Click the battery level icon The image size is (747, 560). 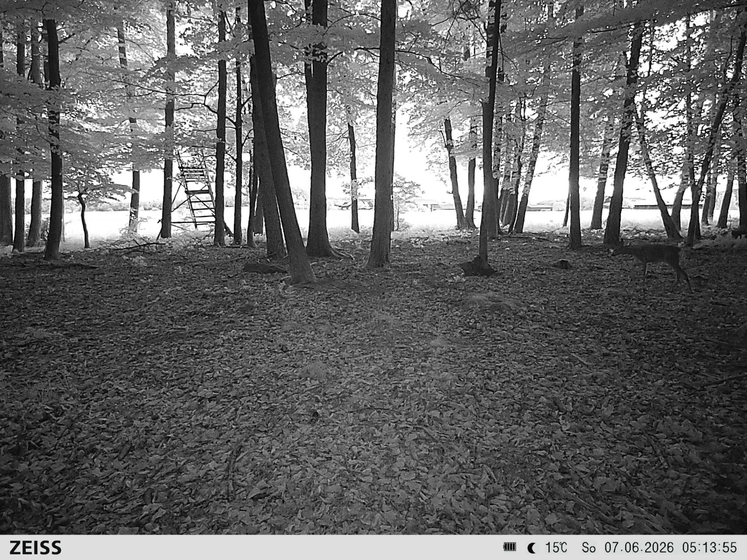tap(509, 547)
